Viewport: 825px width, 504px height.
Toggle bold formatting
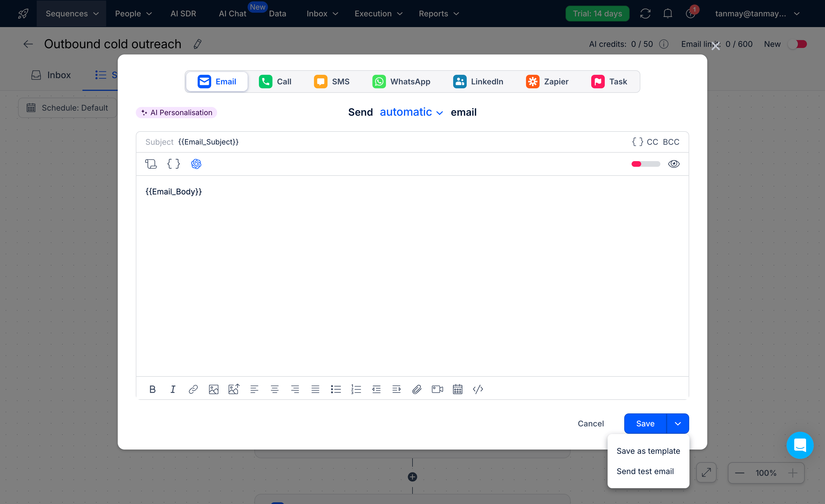tap(152, 389)
